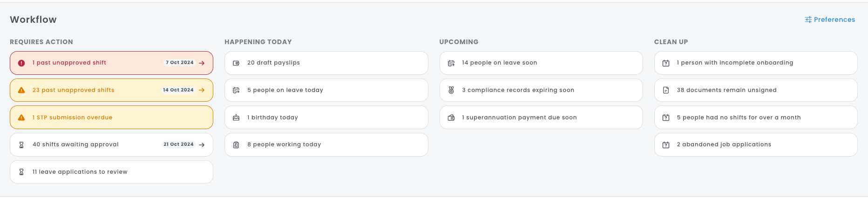Click the red alert icon on 1 past unapproved shift
This screenshot has height=203, width=868.
point(21,63)
